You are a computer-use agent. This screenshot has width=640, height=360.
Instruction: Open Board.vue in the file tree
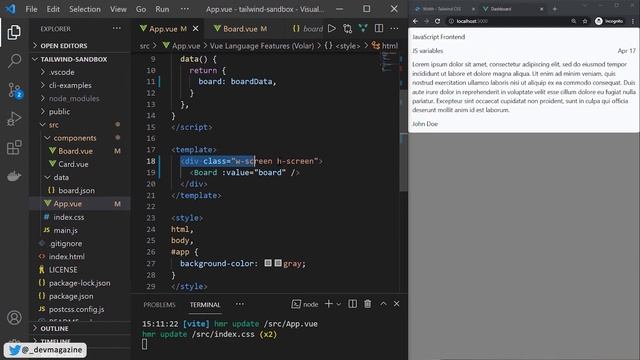[75, 151]
